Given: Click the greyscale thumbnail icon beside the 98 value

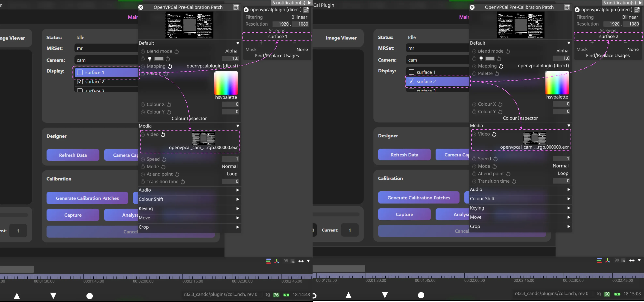Looking at the screenshot, I should (292, 261).
